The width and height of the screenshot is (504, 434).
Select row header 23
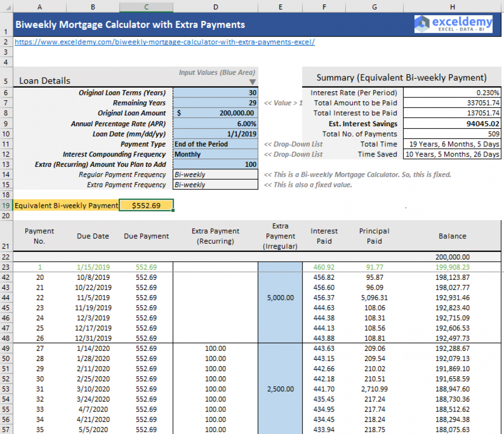6,267
